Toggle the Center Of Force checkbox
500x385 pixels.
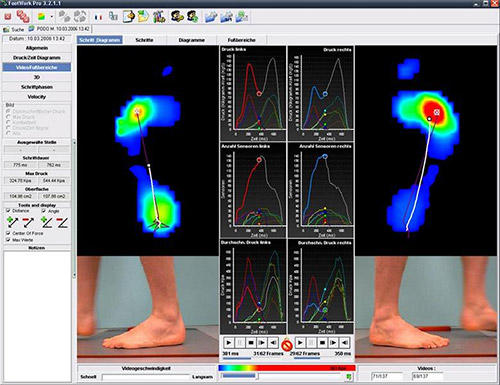[x=8, y=233]
